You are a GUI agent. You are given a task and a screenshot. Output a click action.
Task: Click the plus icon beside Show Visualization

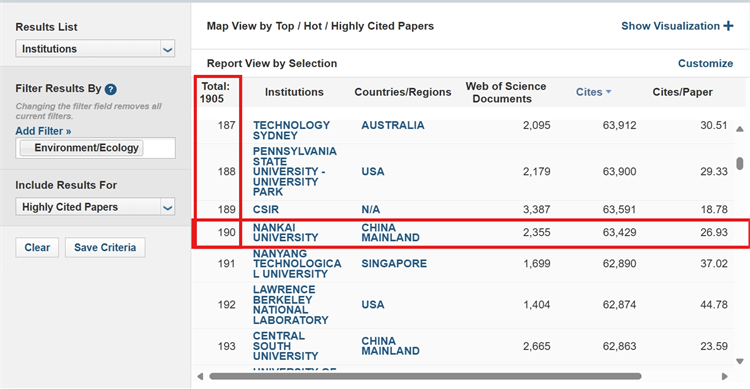click(x=728, y=26)
